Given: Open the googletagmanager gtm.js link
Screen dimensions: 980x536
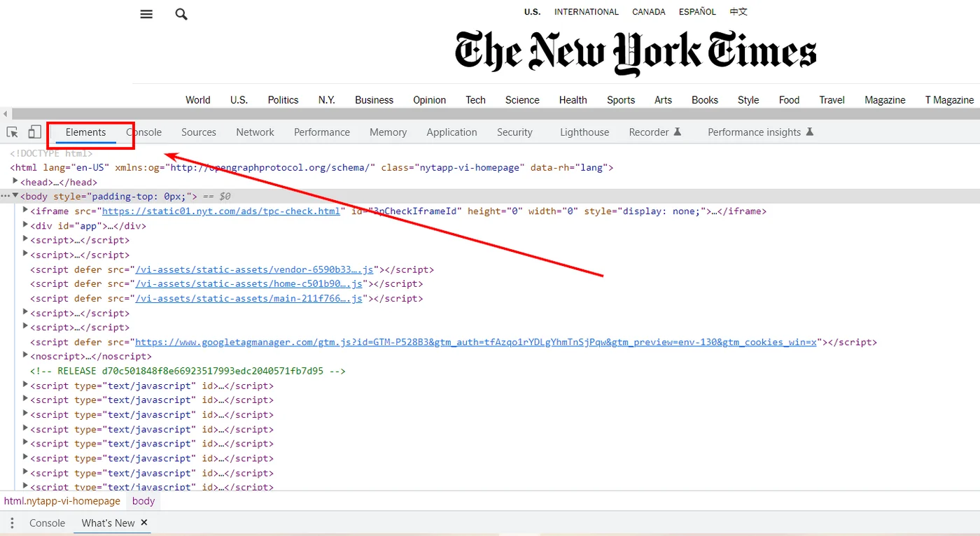Looking at the screenshot, I should click(476, 342).
